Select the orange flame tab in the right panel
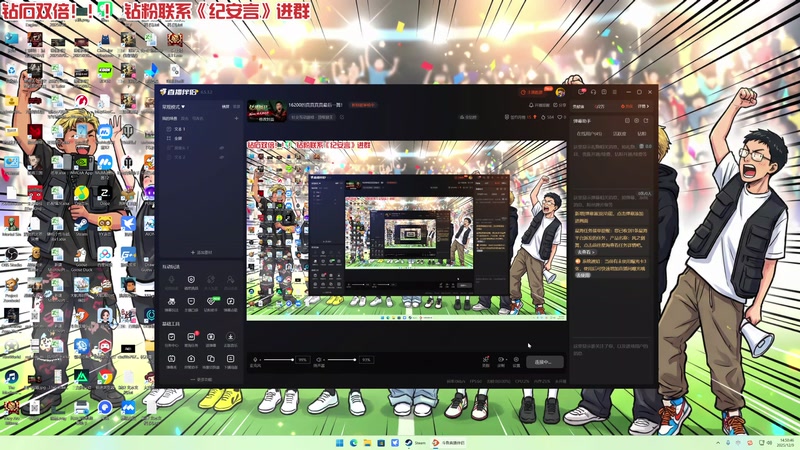Viewport: 800px width, 450px height. coord(627,107)
